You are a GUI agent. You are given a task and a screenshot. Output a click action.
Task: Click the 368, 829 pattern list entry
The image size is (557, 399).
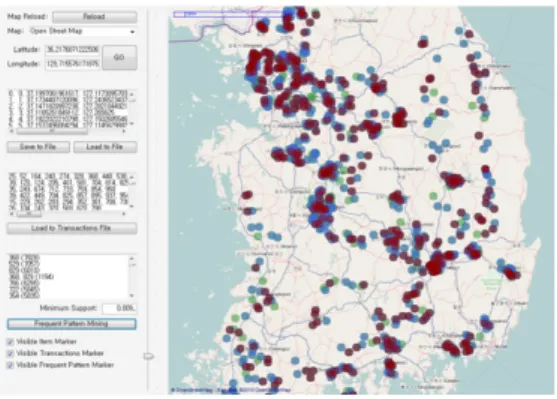tap(31, 276)
